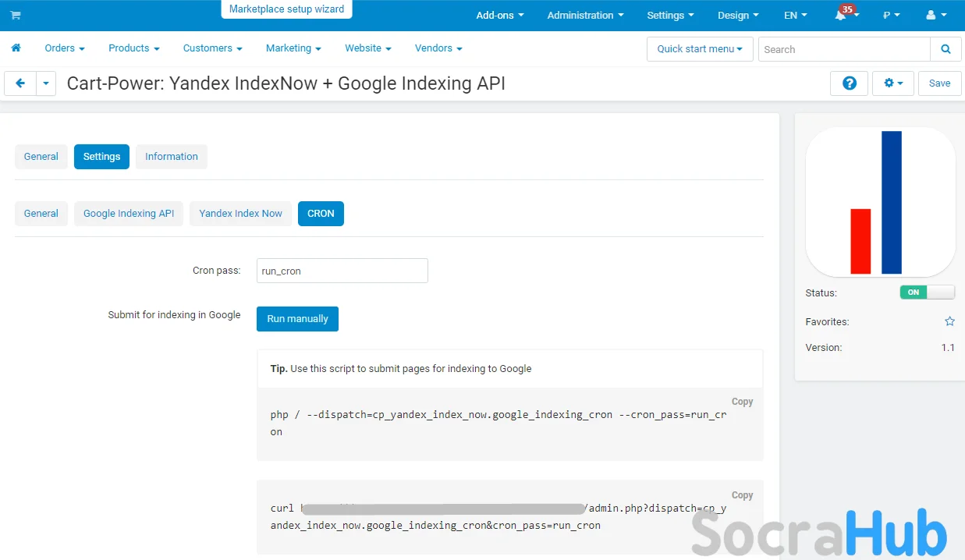Click the back arrow button
The image size is (965, 560).
(x=20, y=83)
